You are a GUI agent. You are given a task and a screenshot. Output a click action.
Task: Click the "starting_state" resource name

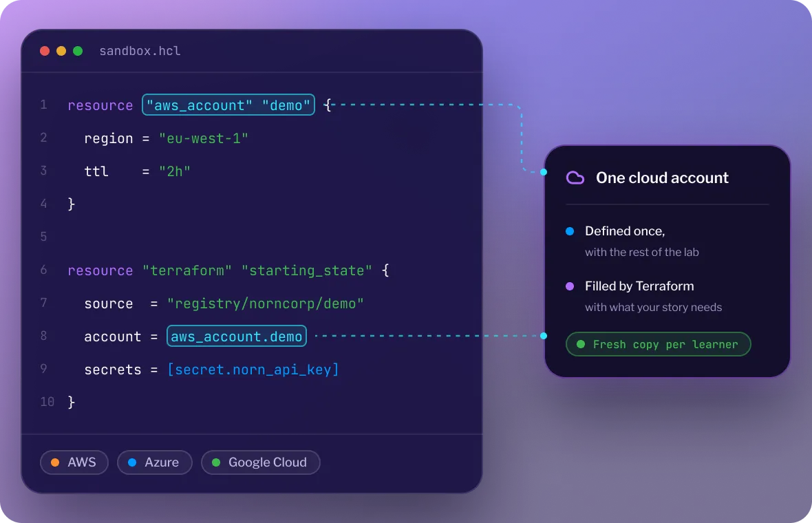point(307,270)
